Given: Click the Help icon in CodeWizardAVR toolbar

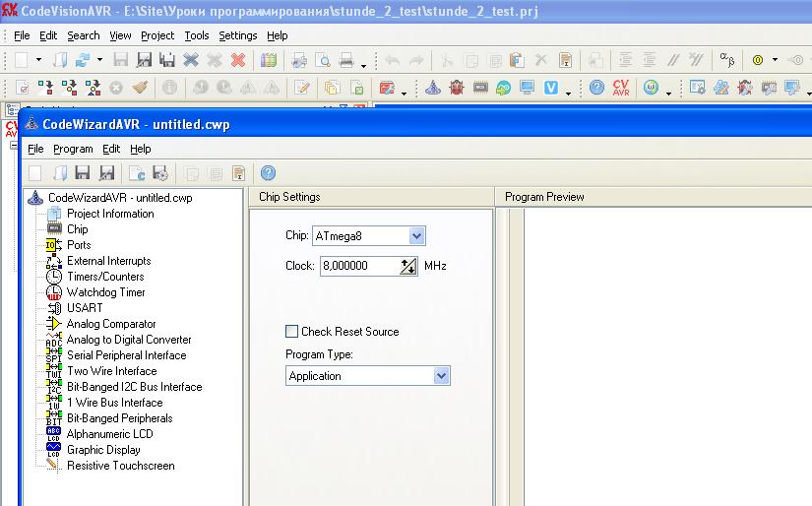Looking at the screenshot, I should click(x=268, y=173).
